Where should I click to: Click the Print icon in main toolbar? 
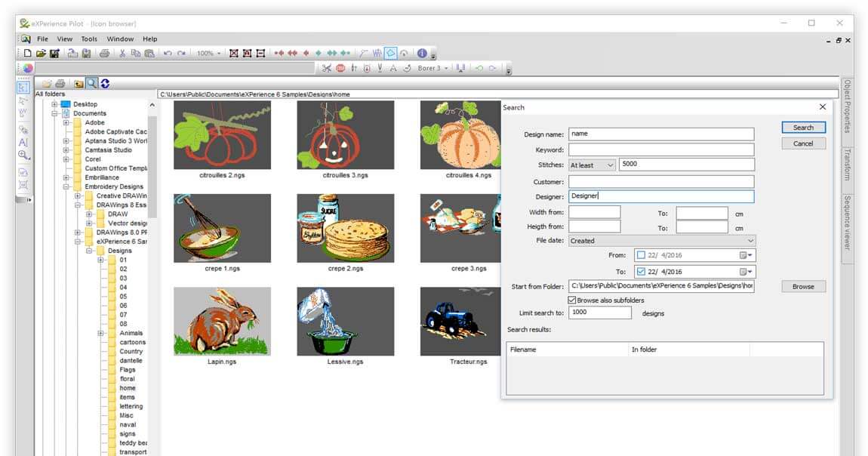104,53
